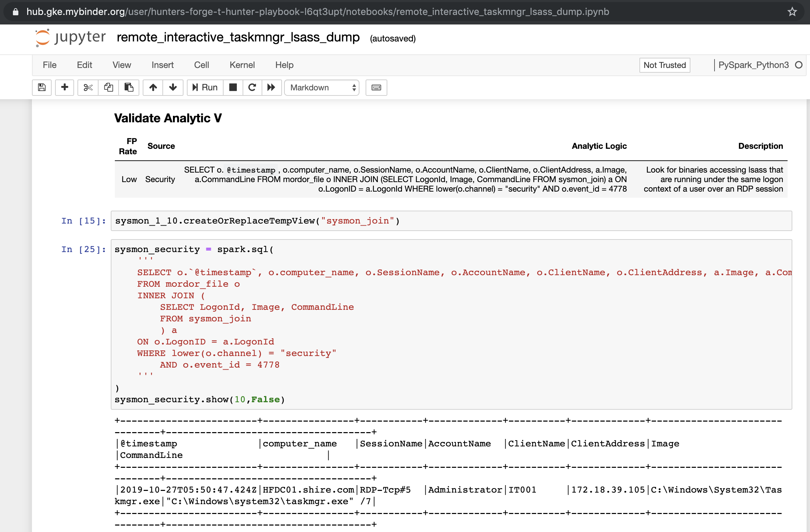Check kernel status via the kernel circle indicator

pyautogui.click(x=799, y=65)
